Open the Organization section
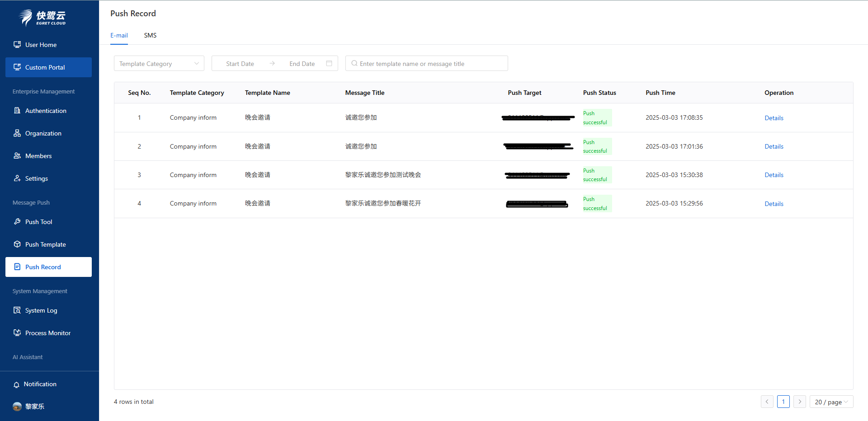The image size is (868, 421). click(x=43, y=133)
